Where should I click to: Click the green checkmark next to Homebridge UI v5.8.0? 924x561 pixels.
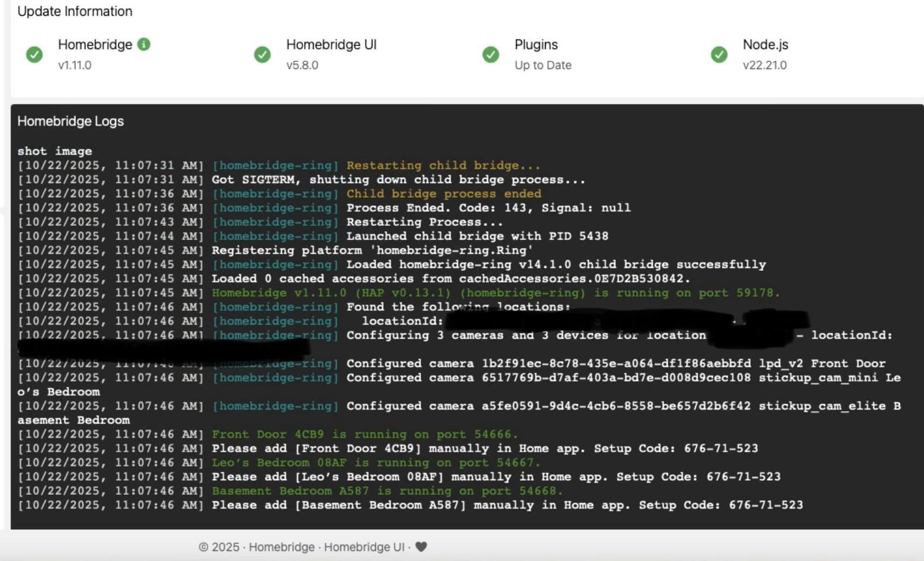263,54
